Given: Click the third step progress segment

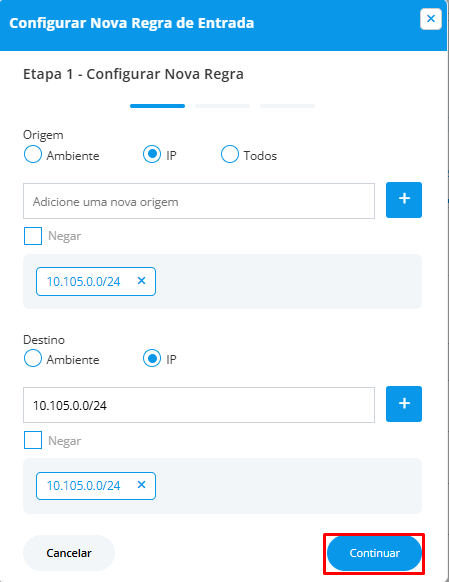Looking at the screenshot, I should pyautogui.click(x=287, y=106).
